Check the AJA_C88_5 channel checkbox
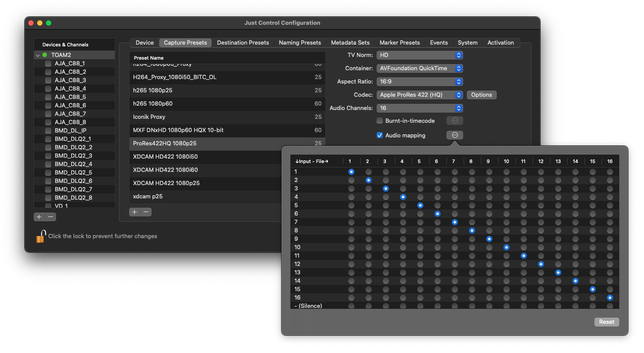Image resolution: width=644 pixels, height=353 pixels. click(x=48, y=97)
